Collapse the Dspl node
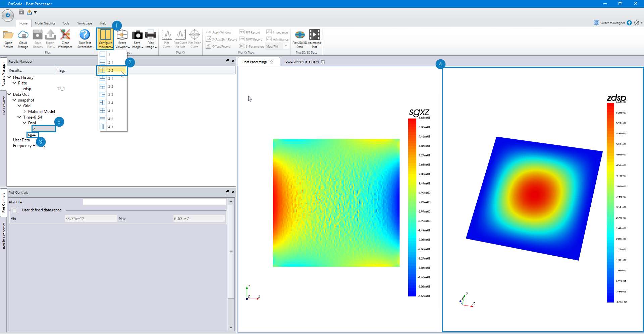The image size is (644, 334). pyautogui.click(x=24, y=123)
